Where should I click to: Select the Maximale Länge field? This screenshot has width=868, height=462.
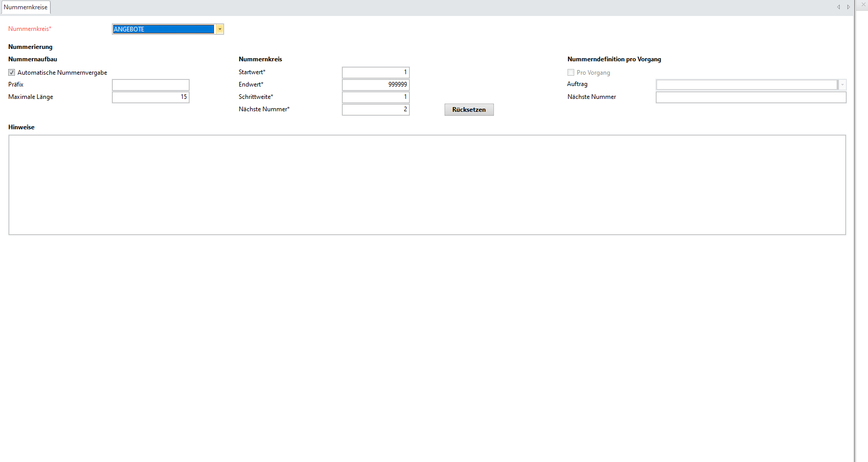pyautogui.click(x=151, y=97)
